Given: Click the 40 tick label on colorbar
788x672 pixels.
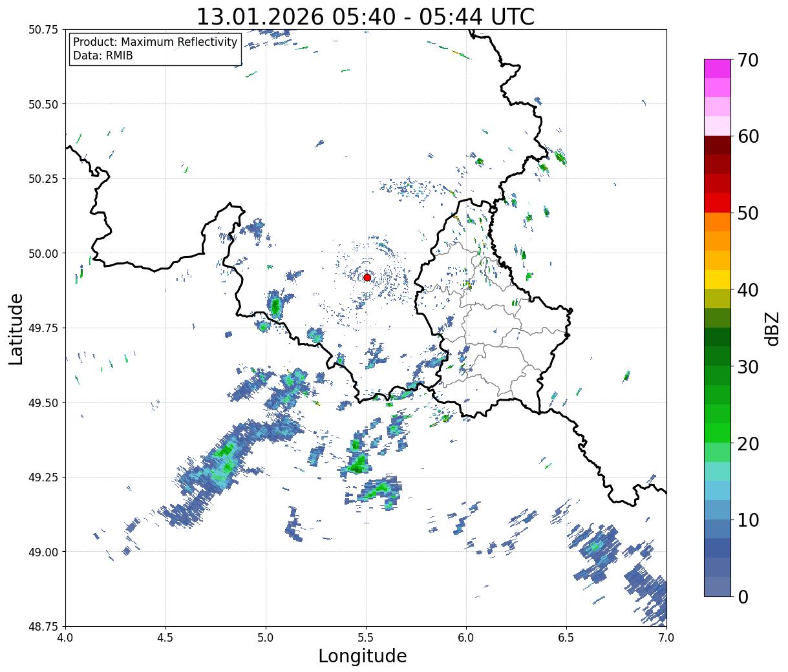Looking at the screenshot, I should pyautogui.click(x=748, y=289).
